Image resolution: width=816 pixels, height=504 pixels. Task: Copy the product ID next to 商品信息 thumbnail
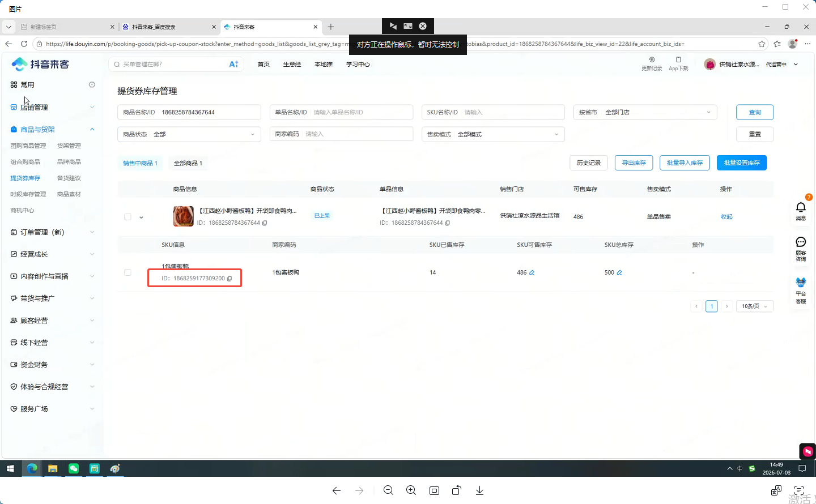265,223
